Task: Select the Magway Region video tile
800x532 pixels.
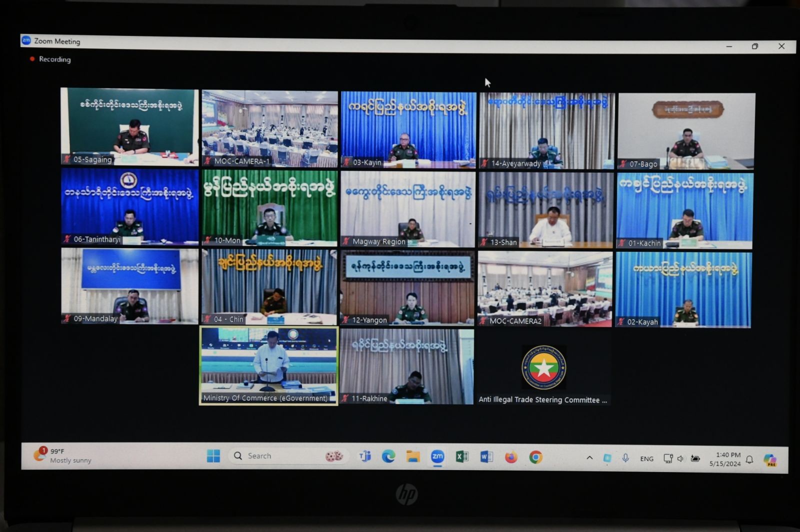Action: (x=408, y=209)
